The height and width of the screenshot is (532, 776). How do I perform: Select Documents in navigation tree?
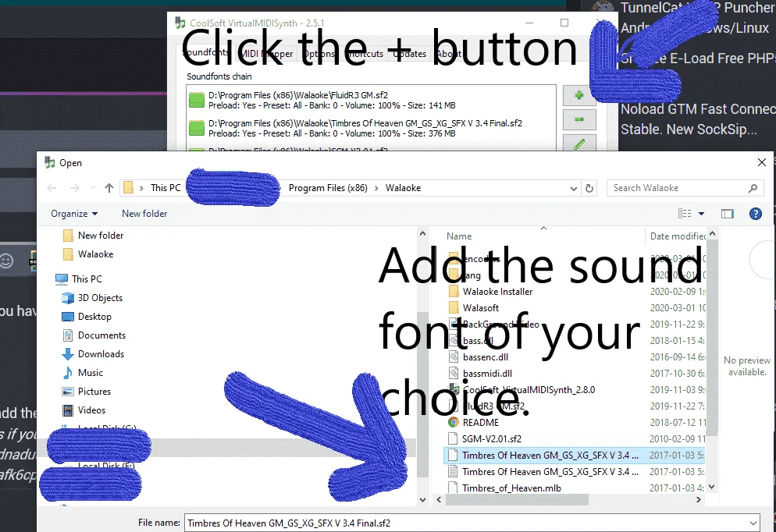point(94,335)
